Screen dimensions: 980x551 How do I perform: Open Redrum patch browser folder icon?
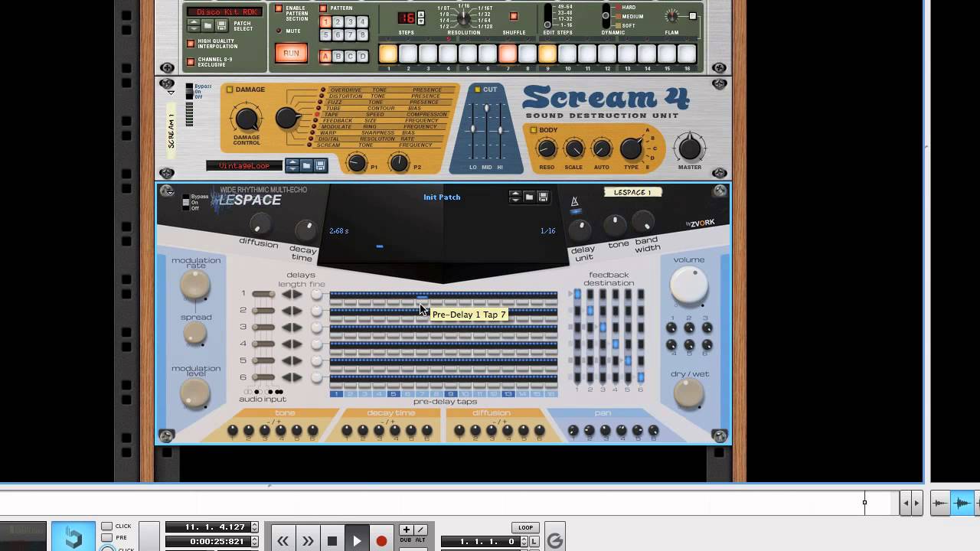click(x=207, y=25)
